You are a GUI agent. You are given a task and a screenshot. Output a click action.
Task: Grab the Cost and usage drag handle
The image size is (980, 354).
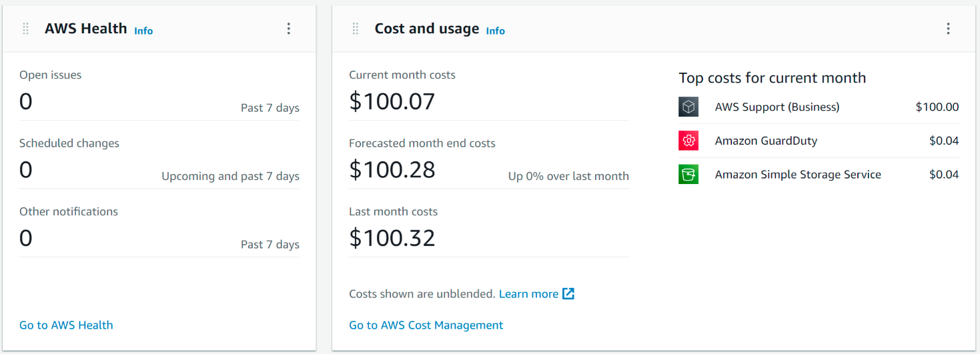point(356,29)
